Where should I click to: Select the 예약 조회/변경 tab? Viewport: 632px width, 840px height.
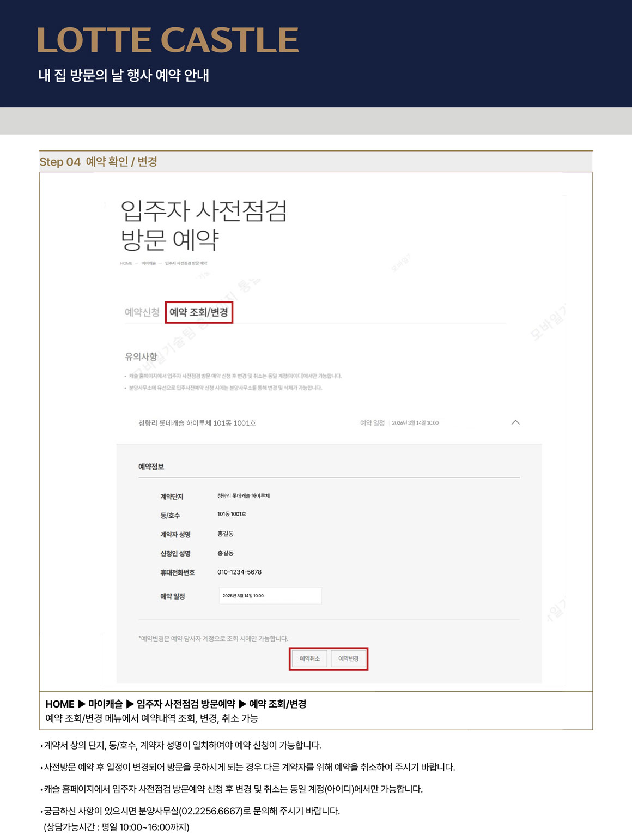click(199, 312)
